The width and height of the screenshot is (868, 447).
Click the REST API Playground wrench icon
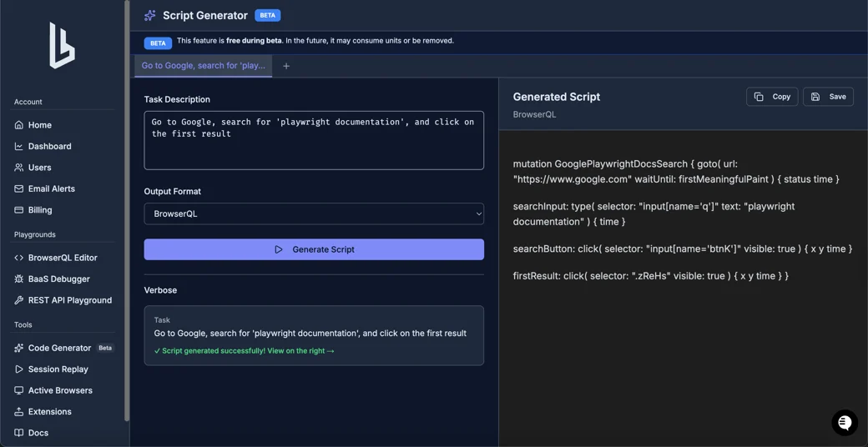(x=19, y=300)
